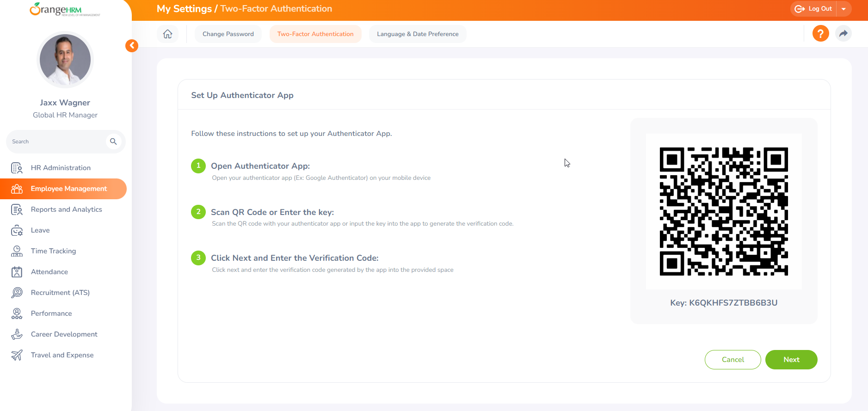Click the Employee Management people icon
Viewport: 868px width, 411px height.
pos(17,189)
